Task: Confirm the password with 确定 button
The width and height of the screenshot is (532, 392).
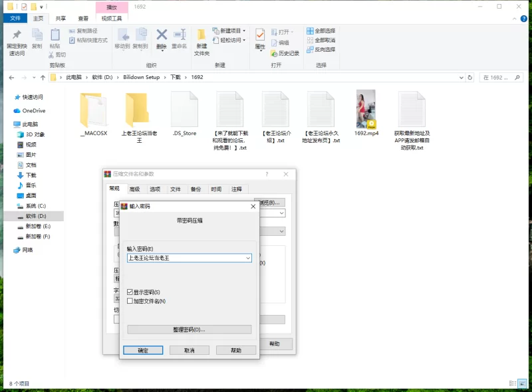Action: tap(143, 349)
